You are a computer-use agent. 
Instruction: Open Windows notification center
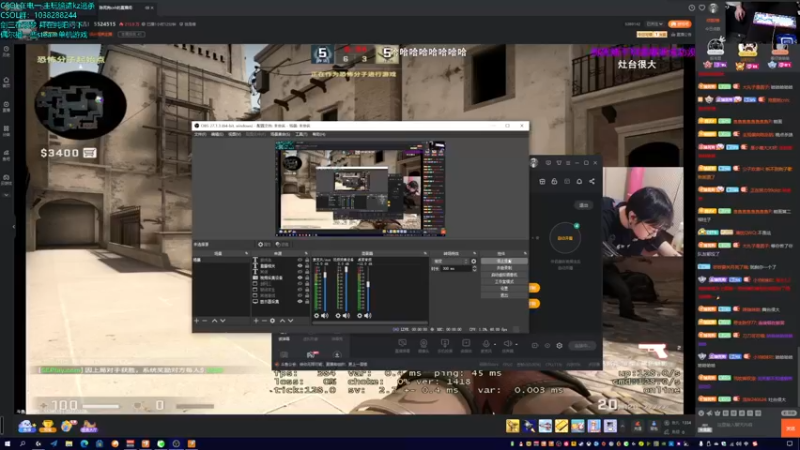(789, 444)
